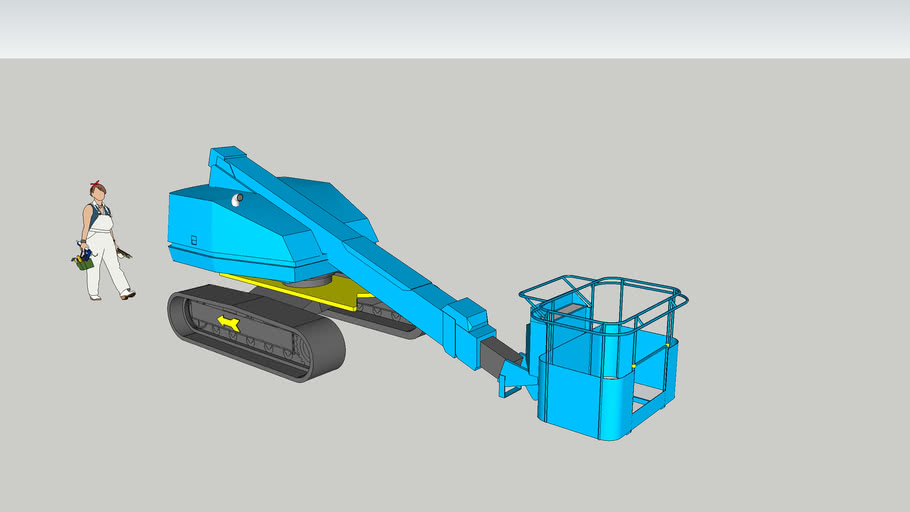
Task: Select the top end of the boom arm
Action: pyautogui.click(x=227, y=158)
